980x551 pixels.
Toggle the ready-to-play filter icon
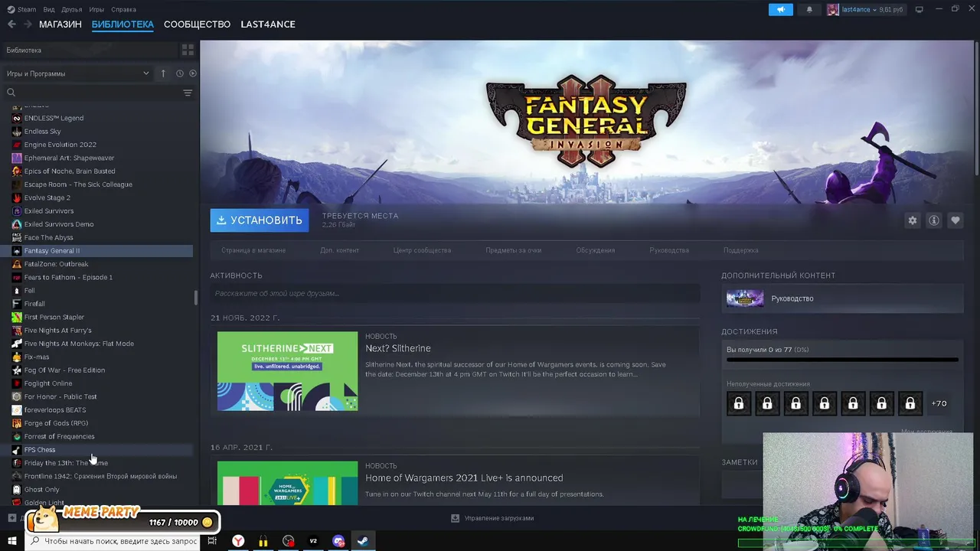(x=193, y=73)
